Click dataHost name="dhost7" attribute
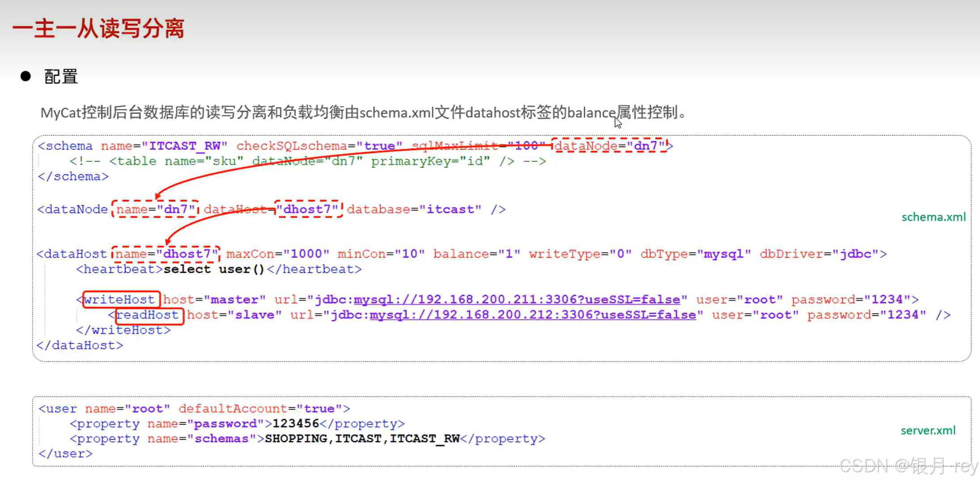Screen dimensions: 980x482 (x=166, y=254)
